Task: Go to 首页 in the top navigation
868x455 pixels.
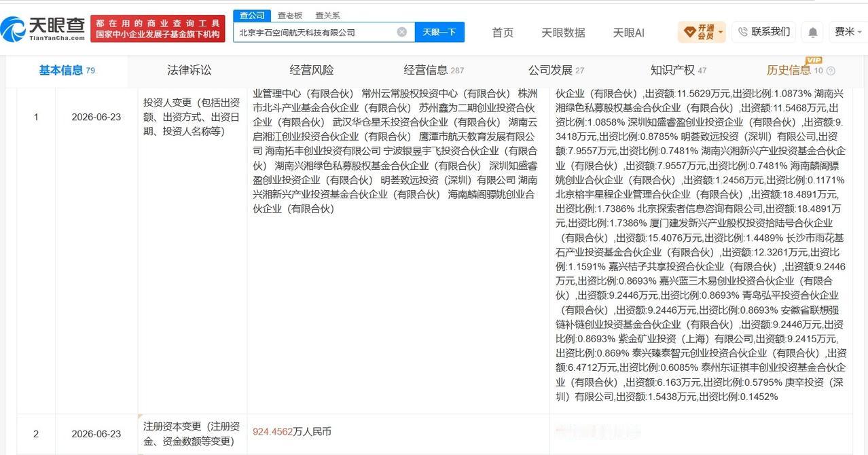Action: 503,33
